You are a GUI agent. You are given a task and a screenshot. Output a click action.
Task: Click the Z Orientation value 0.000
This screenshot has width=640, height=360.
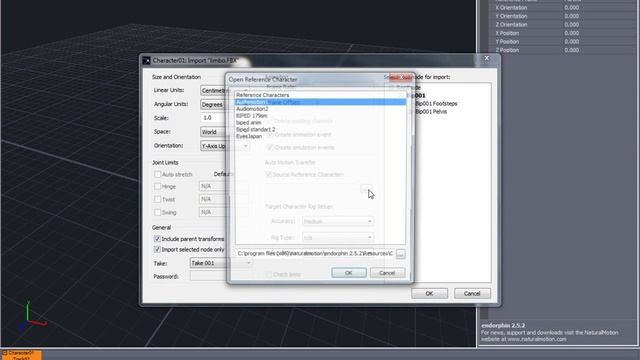coord(571,24)
